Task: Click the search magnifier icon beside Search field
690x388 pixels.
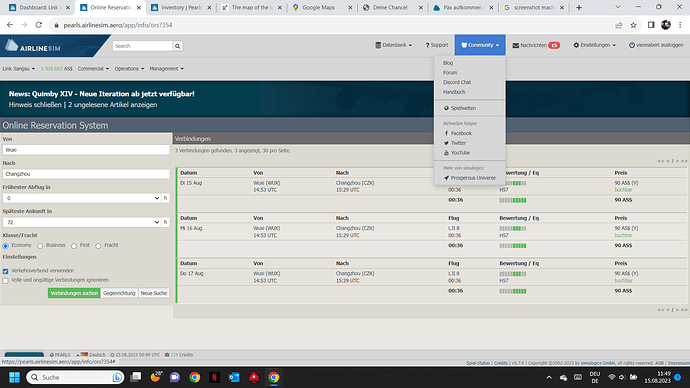Action: click(177, 46)
